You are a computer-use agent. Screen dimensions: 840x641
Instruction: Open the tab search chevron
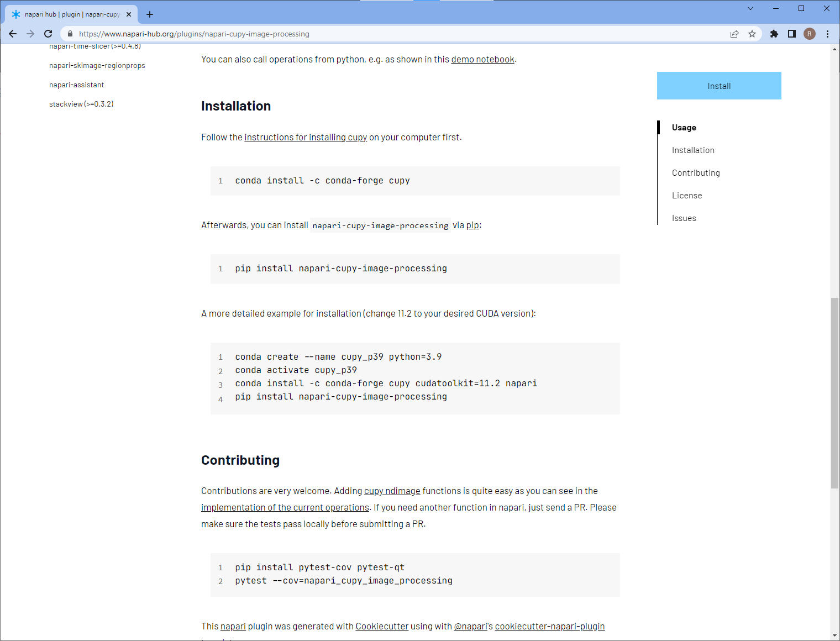pos(750,8)
